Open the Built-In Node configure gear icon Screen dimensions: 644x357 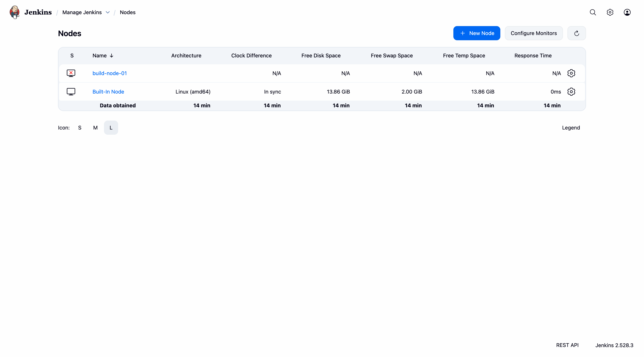pos(571,92)
